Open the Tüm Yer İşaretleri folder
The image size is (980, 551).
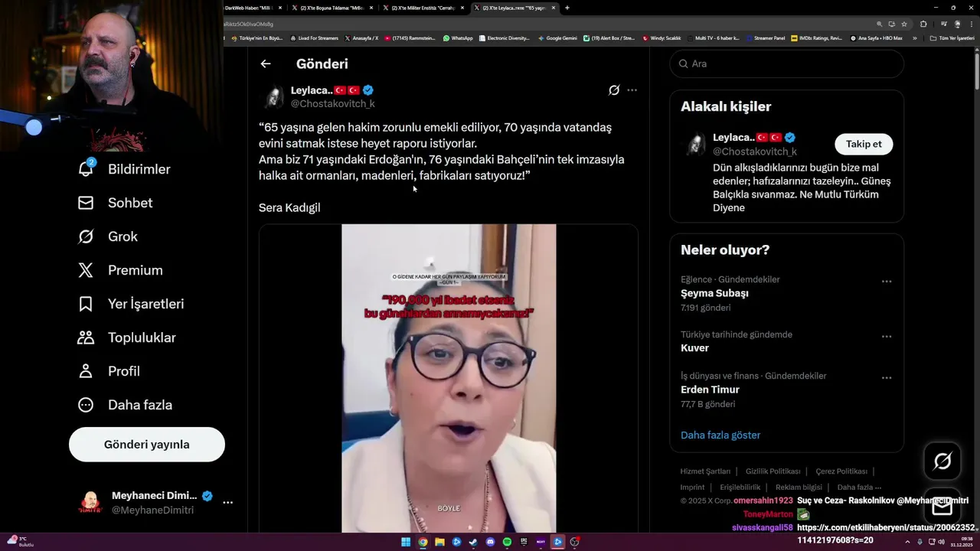pos(952,38)
